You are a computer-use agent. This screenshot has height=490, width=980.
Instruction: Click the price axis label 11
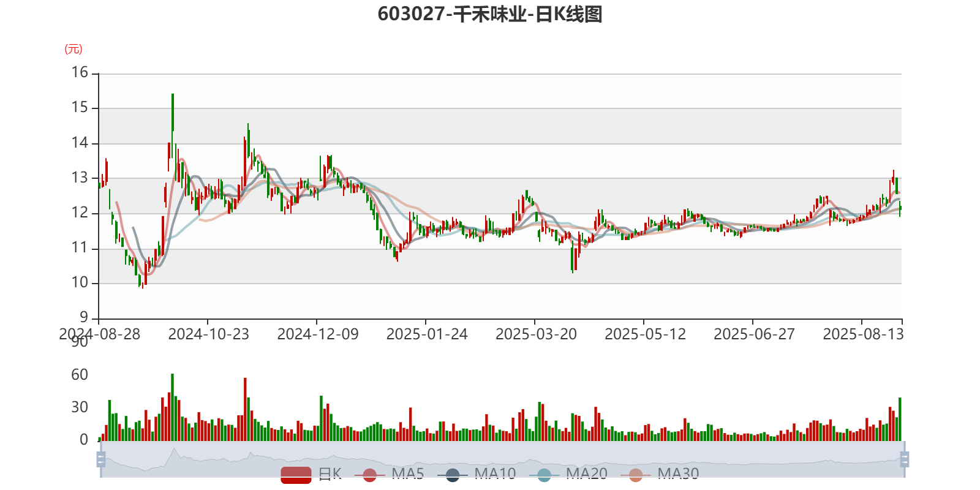click(x=80, y=247)
